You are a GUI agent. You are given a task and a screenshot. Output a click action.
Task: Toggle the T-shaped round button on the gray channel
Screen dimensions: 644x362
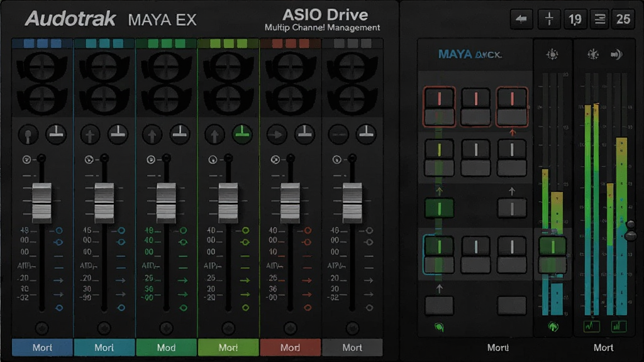[366, 133]
